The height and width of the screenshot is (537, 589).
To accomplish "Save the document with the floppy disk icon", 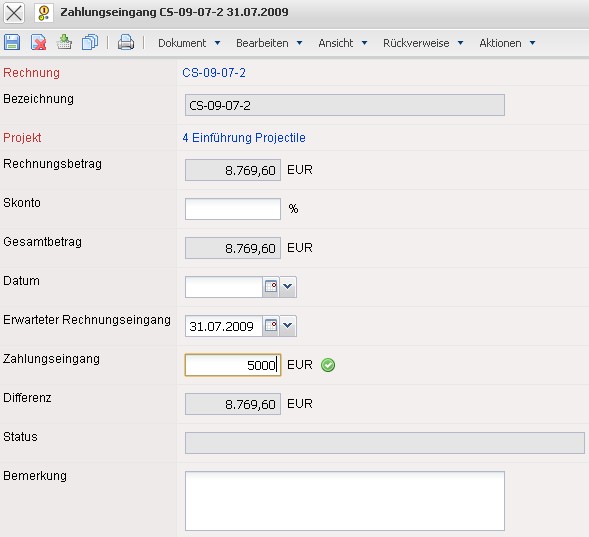I will [12, 42].
